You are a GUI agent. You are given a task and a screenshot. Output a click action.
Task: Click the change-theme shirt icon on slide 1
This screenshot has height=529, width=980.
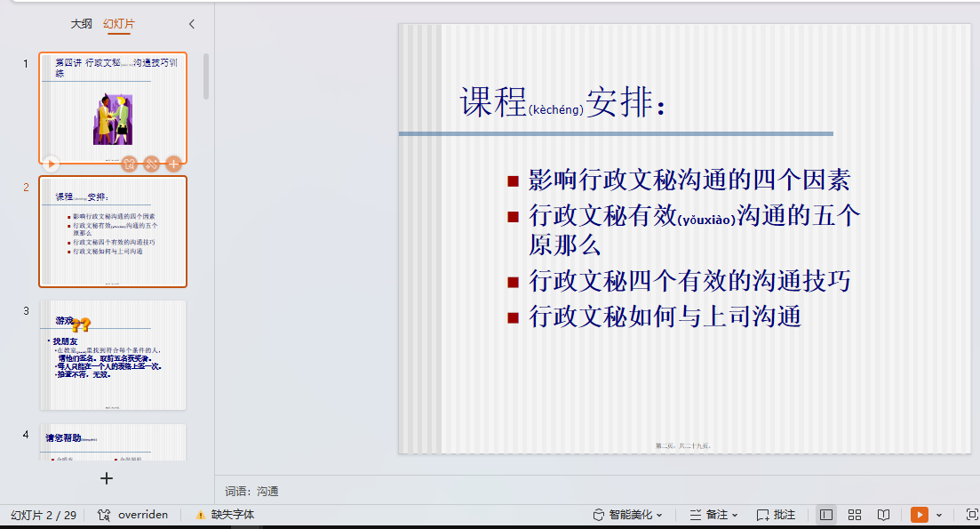tap(129, 164)
